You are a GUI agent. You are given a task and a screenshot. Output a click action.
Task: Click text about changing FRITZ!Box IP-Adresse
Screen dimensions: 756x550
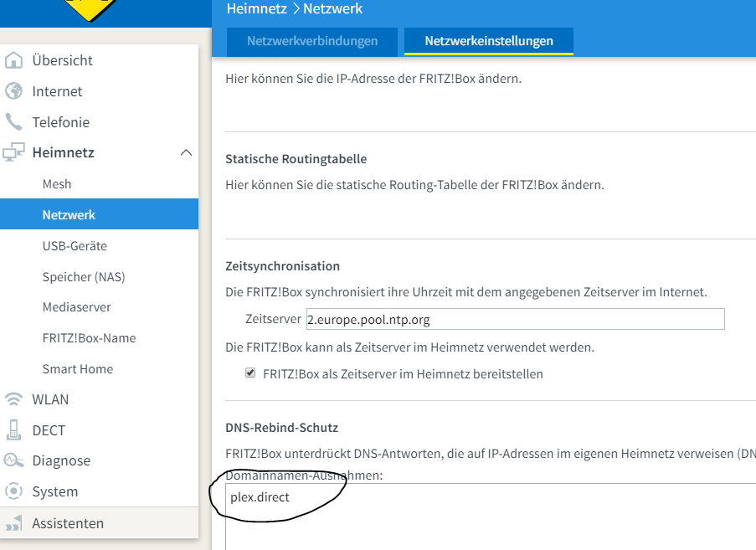coord(373,79)
